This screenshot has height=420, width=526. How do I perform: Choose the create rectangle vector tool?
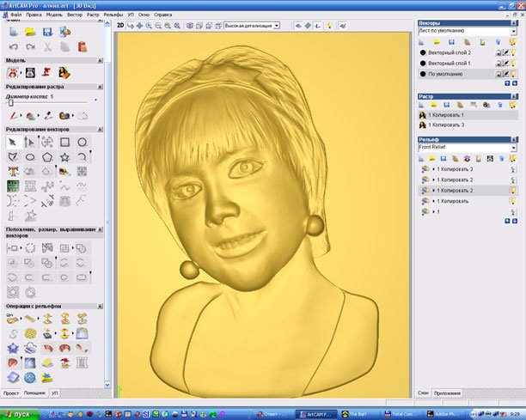(64, 142)
